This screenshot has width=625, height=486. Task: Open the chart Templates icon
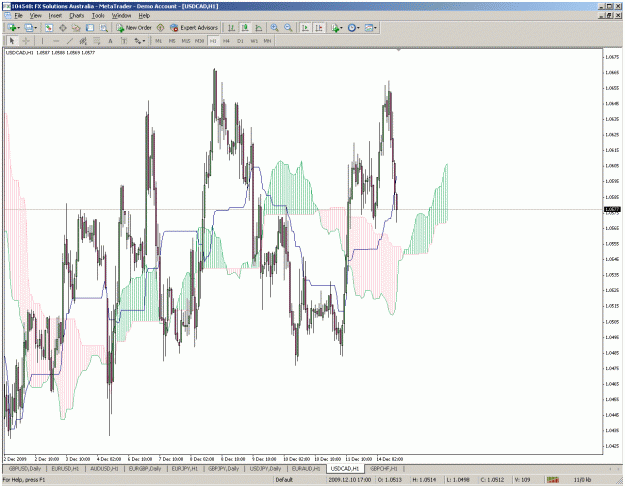369,28
